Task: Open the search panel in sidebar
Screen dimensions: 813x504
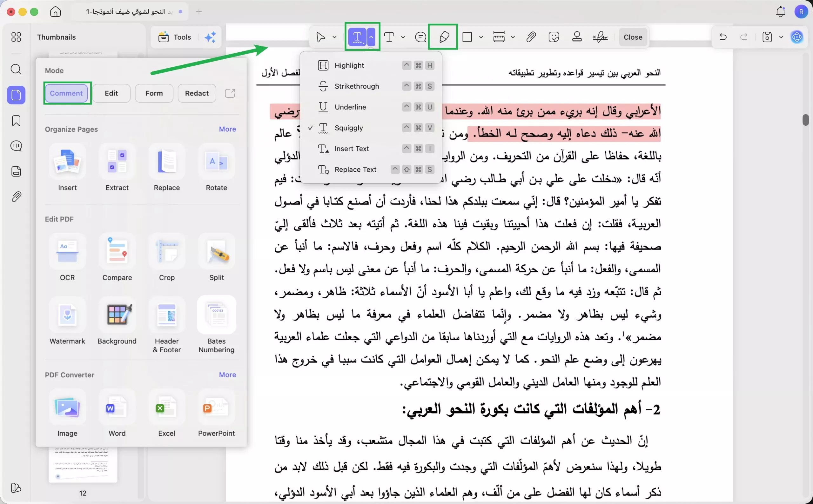Action: coord(16,69)
